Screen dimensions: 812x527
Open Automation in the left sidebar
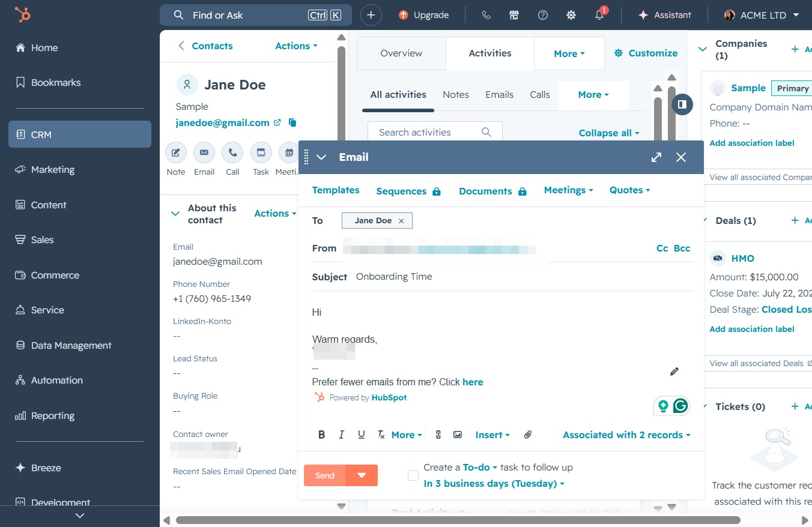[x=80, y=381]
